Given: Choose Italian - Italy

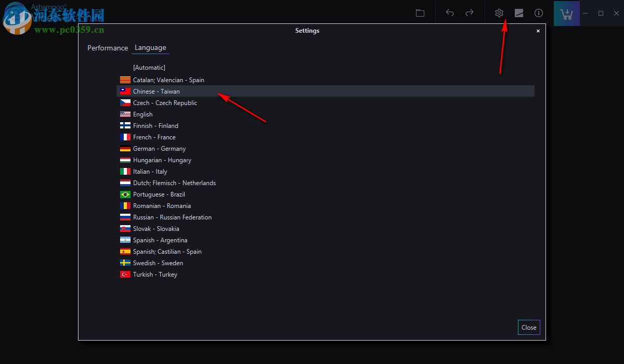Looking at the screenshot, I should tap(326, 172).
